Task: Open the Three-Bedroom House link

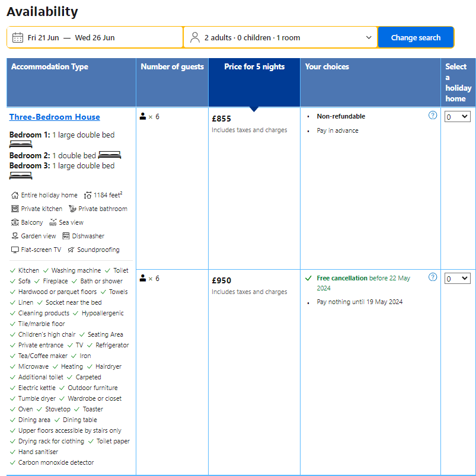Action: (x=55, y=117)
